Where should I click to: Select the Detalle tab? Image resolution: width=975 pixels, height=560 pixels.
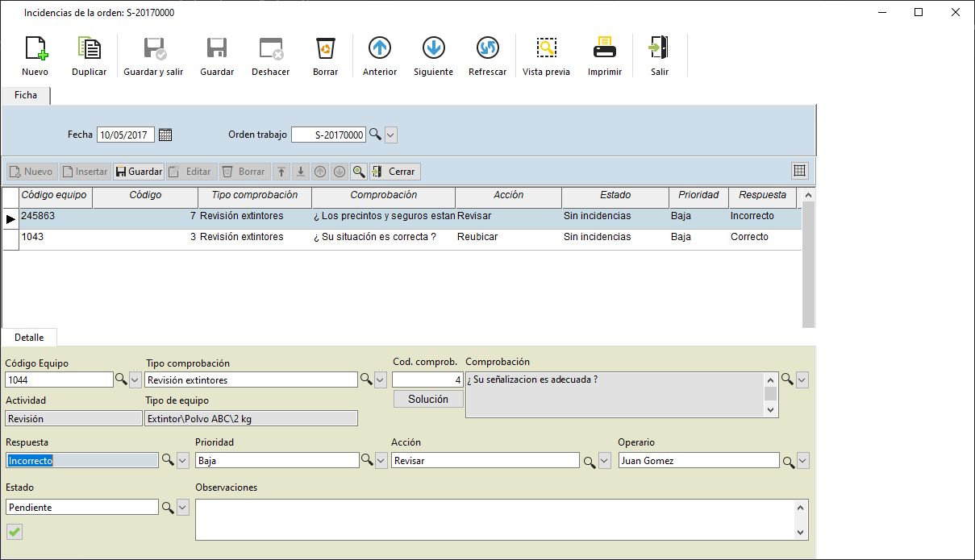point(29,338)
